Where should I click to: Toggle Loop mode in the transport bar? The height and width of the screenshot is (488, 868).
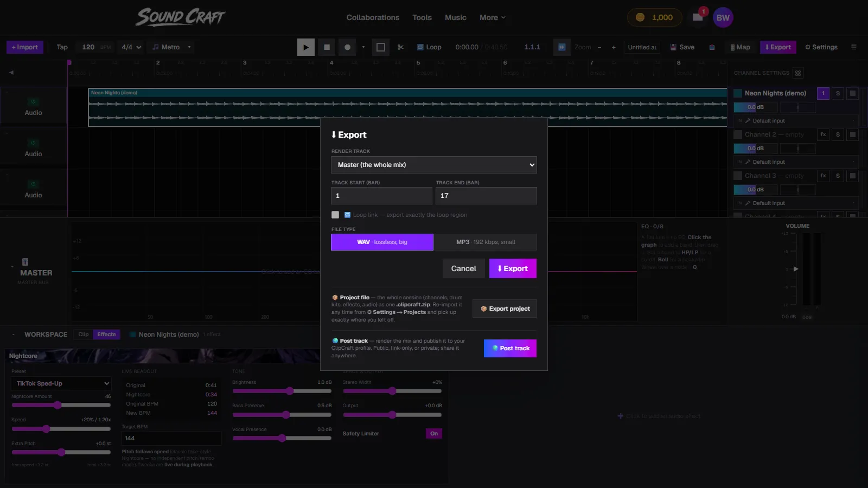[429, 47]
